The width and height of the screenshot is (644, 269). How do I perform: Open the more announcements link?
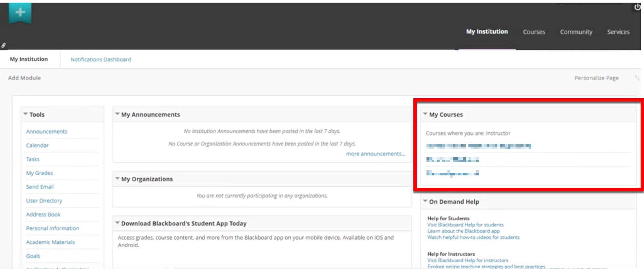pyautogui.click(x=375, y=154)
